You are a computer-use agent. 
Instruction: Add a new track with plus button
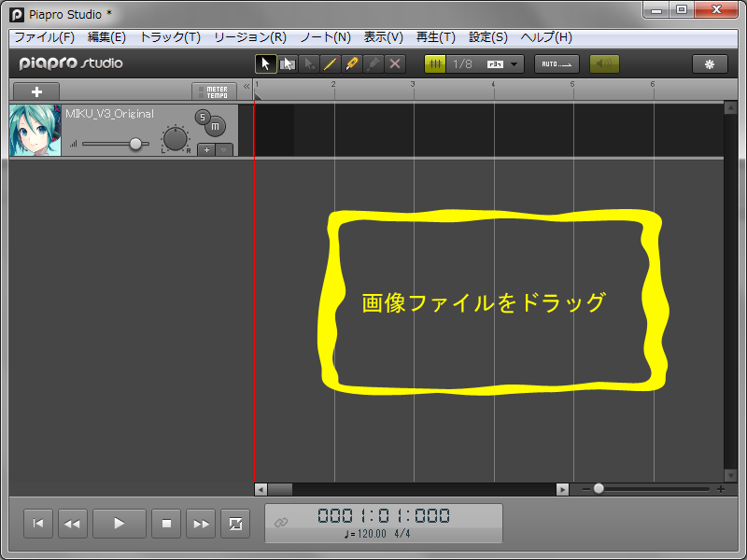coord(36,91)
